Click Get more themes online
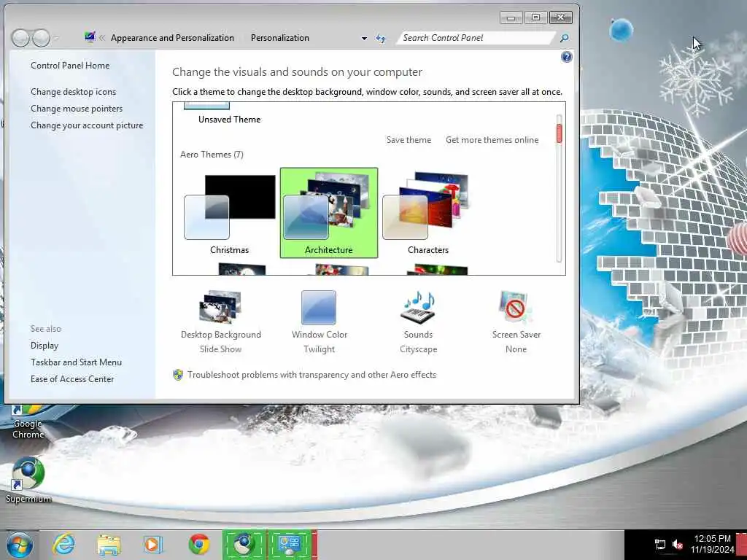Image resolution: width=747 pixels, height=560 pixels. coord(492,139)
